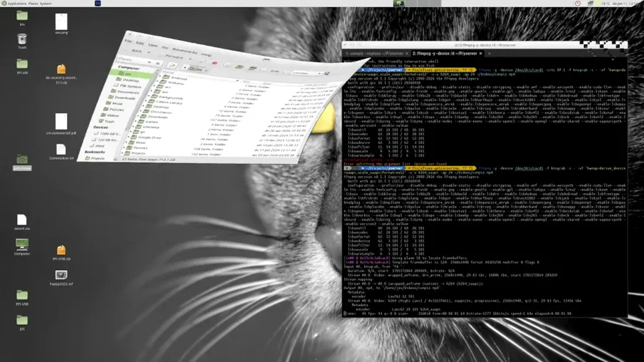Screen dimensions: 644x362
Task: Open the Edit menu in the file manager
Action: (x=140, y=43)
